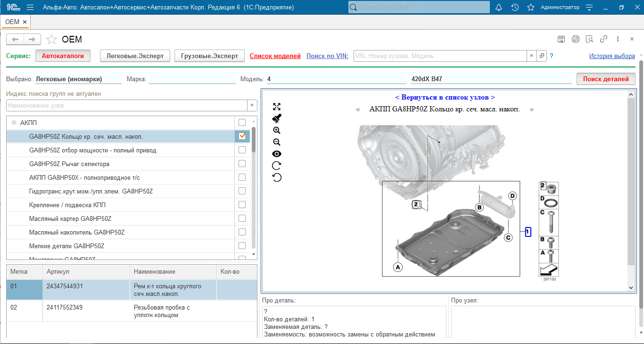Print with printer icon
This screenshot has width=644, height=344.
pos(575,39)
